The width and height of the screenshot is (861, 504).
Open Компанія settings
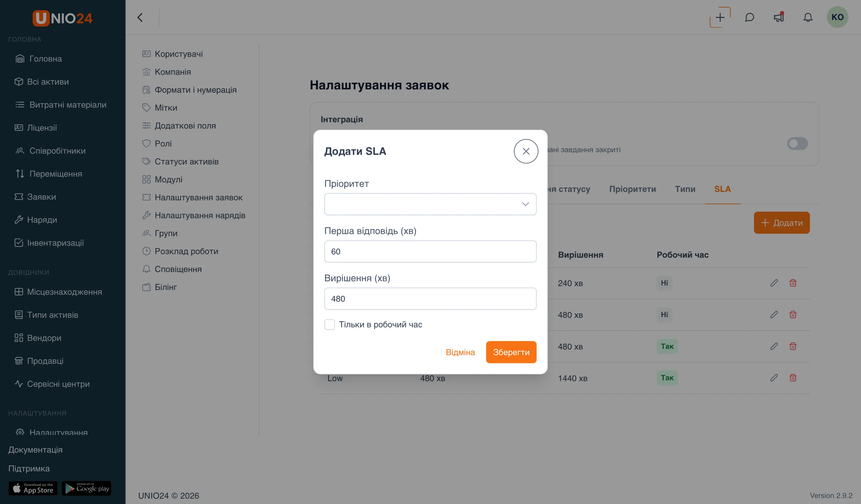tap(167, 72)
